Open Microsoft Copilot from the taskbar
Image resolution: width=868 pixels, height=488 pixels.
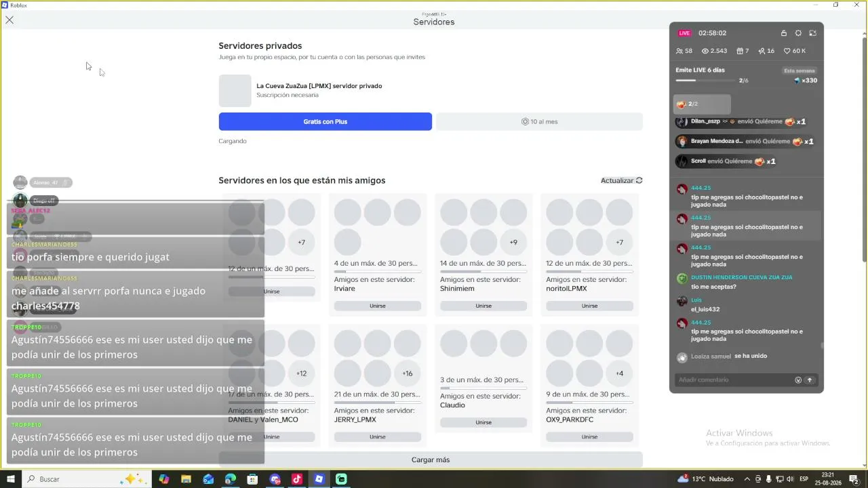point(163,479)
